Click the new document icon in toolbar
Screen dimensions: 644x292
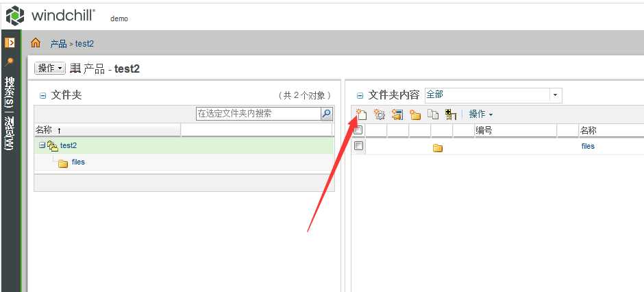pos(361,114)
